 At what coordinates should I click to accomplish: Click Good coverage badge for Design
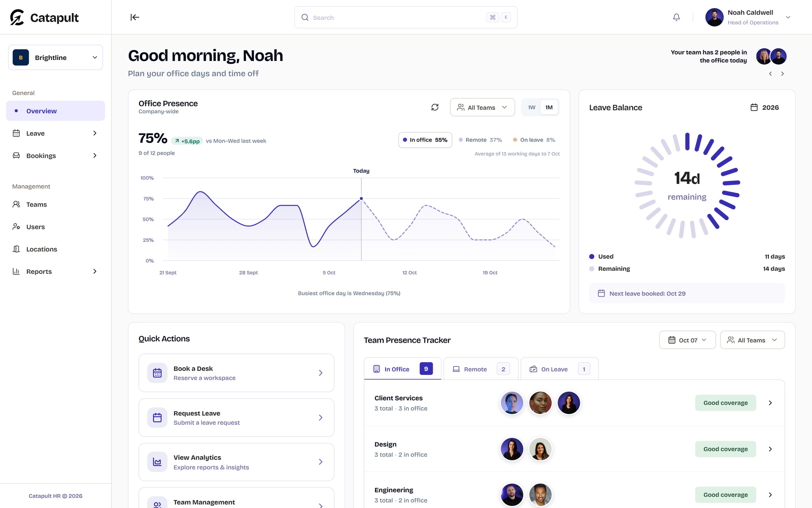coord(725,449)
